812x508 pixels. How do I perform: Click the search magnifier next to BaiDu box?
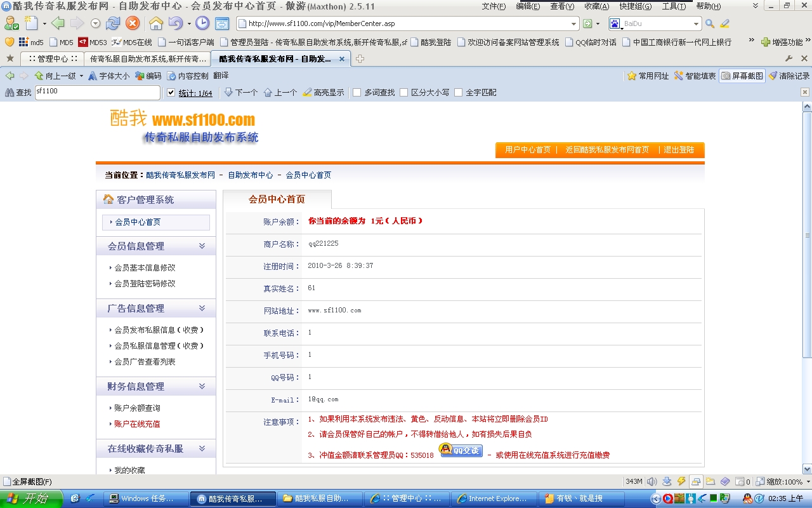coord(710,23)
